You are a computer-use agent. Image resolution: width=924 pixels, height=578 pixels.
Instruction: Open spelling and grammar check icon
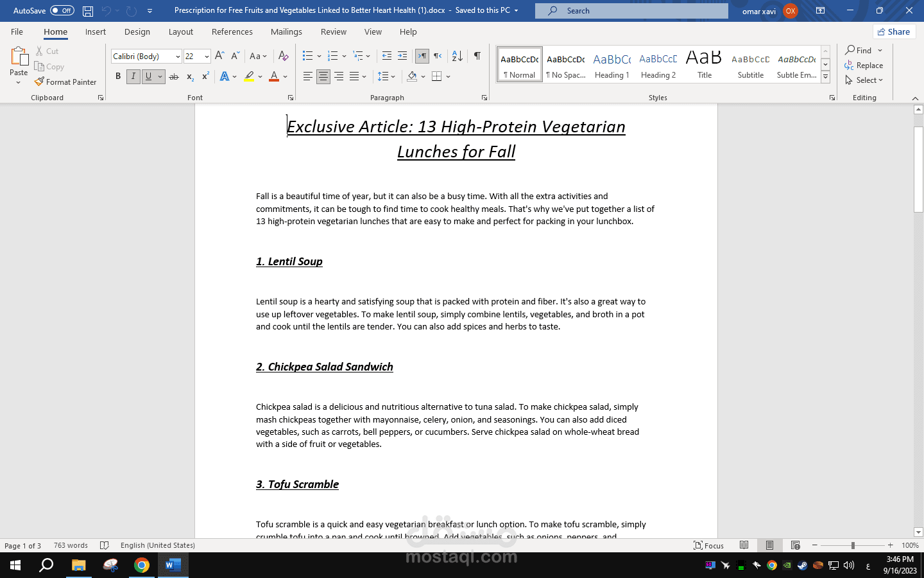(105, 545)
